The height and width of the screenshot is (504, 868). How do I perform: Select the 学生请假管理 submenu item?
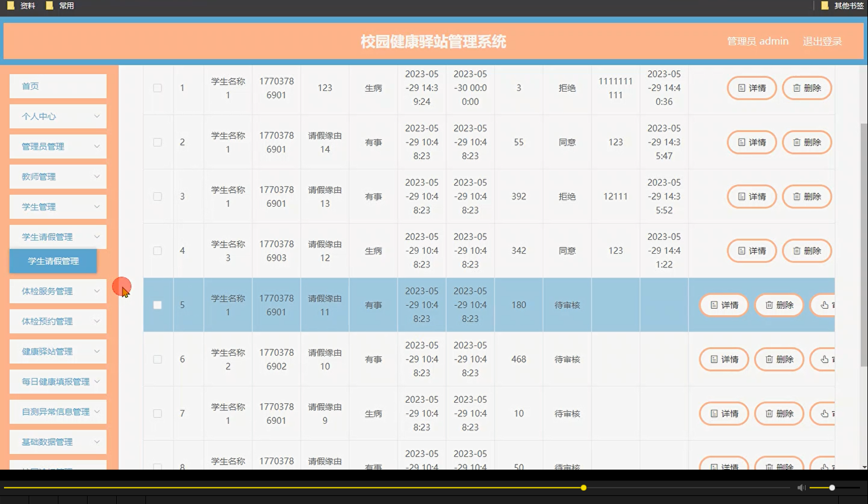(53, 261)
